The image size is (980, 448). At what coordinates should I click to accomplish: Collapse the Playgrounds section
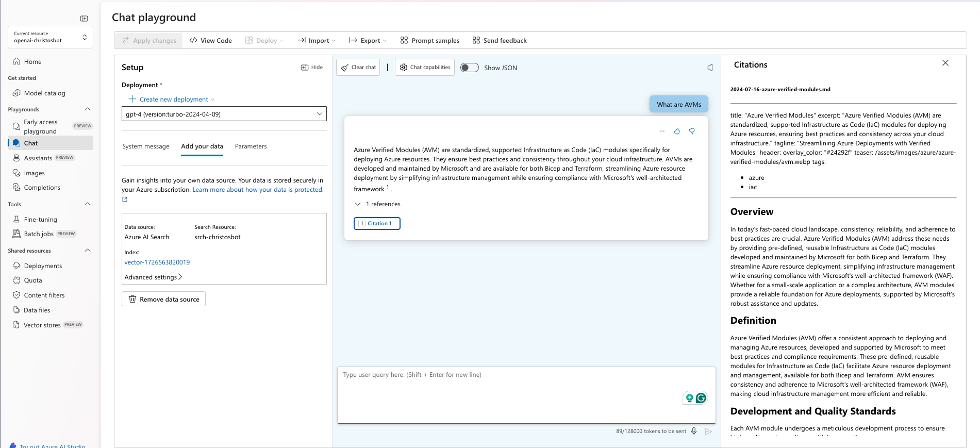[87, 109]
